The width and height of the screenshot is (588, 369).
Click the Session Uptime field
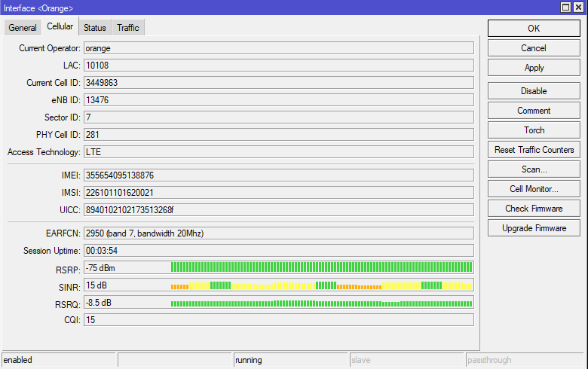tap(279, 251)
